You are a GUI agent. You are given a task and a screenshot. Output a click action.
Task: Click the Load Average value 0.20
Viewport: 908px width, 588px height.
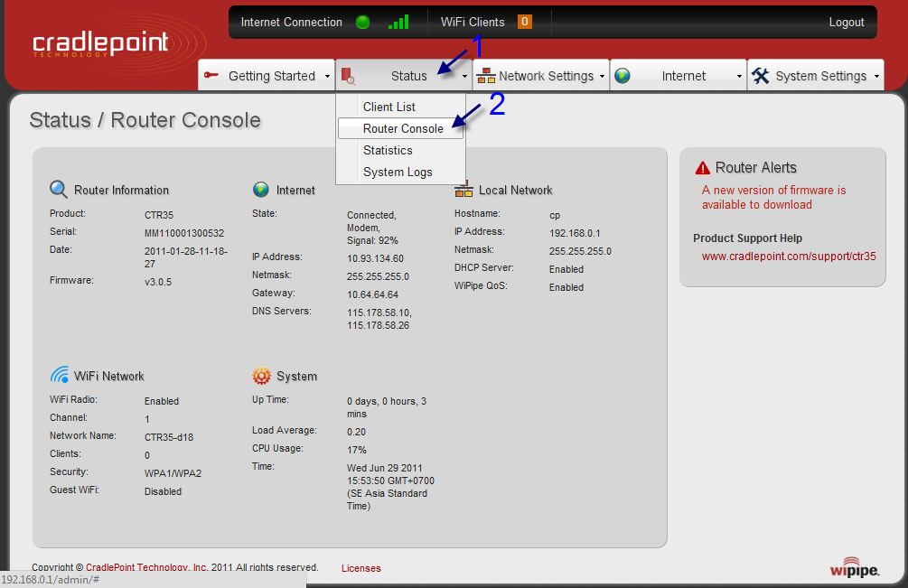356,432
